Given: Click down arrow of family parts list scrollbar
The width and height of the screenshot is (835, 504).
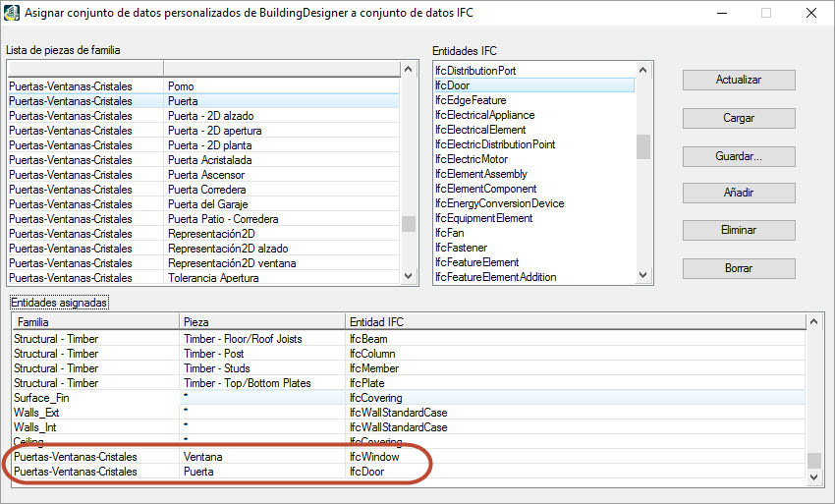Looking at the screenshot, I should pos(409,276).
